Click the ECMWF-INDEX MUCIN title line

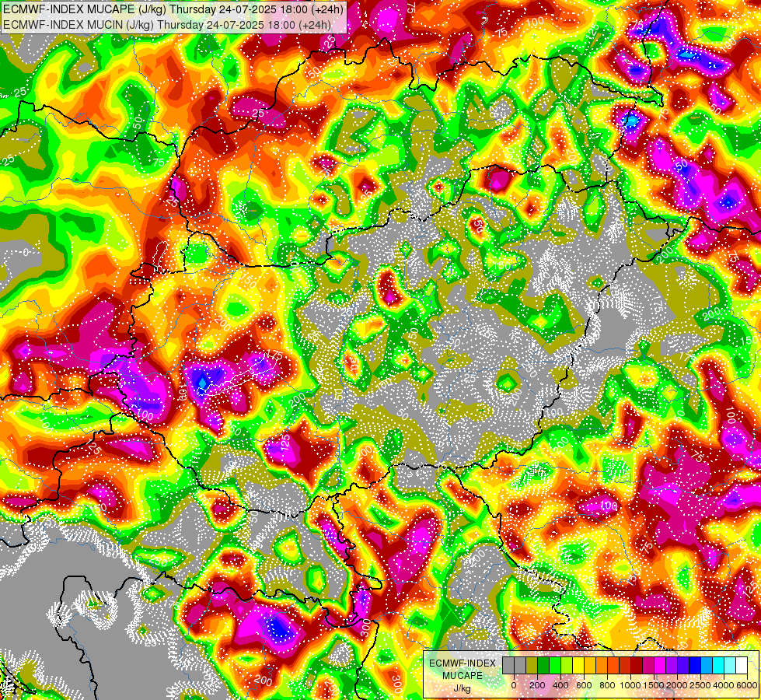click(x=167, y=24)
